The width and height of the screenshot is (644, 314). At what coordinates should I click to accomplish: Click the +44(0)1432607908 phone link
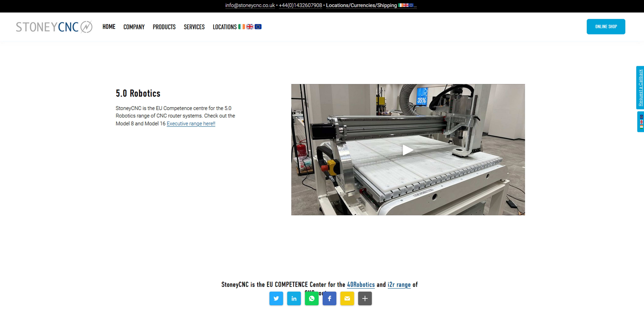pyautogui.click(x=300, y=5)
